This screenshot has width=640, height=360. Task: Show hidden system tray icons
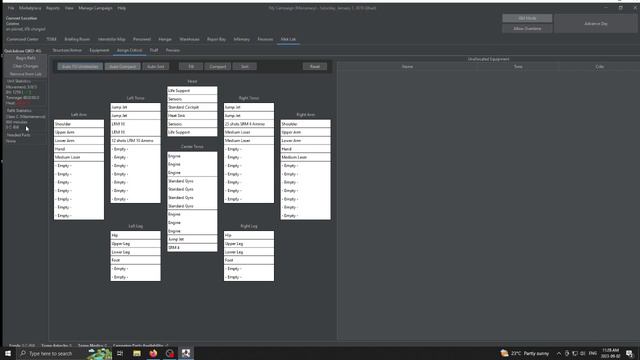(559, 353)
